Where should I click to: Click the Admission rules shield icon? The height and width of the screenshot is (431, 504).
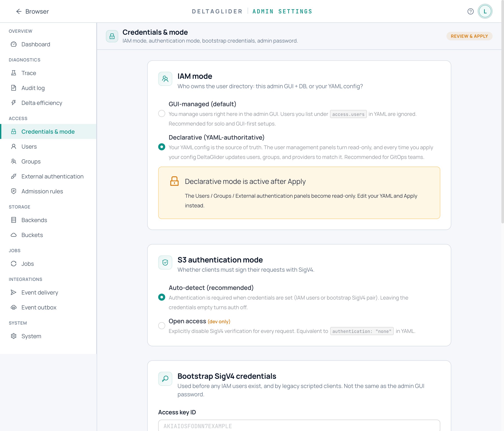[14, 191]
